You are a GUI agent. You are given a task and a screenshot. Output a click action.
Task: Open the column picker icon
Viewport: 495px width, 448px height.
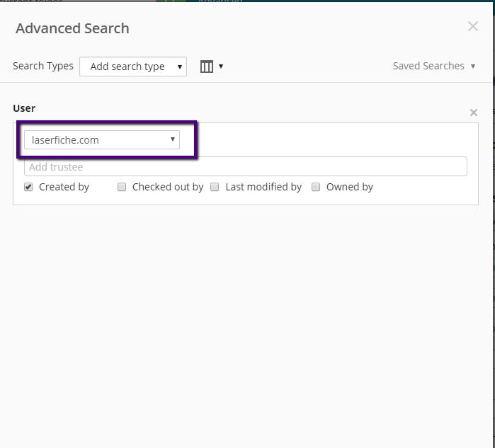(x=207, y=67)
